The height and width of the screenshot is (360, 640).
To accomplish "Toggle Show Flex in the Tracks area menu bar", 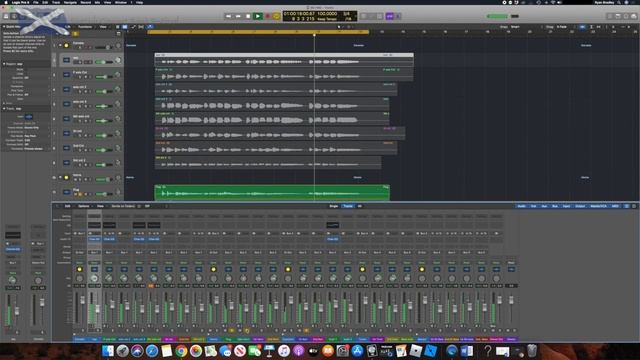I will pyautogui.click(x=141, y=27).
